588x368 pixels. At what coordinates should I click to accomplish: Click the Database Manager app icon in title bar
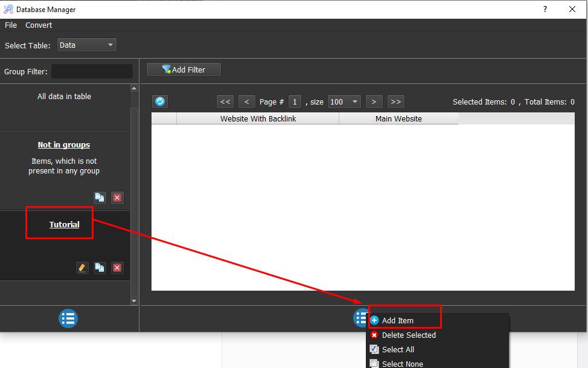coord(8,10)
